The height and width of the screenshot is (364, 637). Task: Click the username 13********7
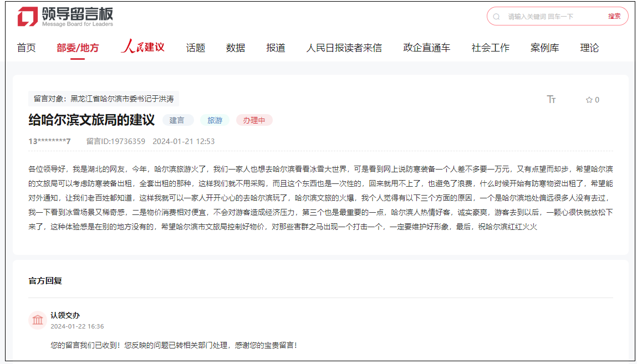49,141
